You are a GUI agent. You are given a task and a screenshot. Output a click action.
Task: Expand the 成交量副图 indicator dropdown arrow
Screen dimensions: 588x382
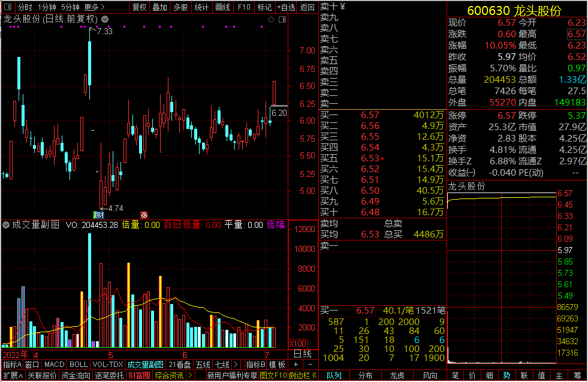pos(6,225)
